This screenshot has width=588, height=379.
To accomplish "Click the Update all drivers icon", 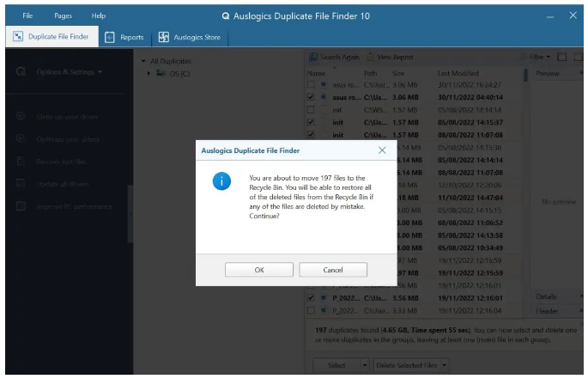I will 21,184.
